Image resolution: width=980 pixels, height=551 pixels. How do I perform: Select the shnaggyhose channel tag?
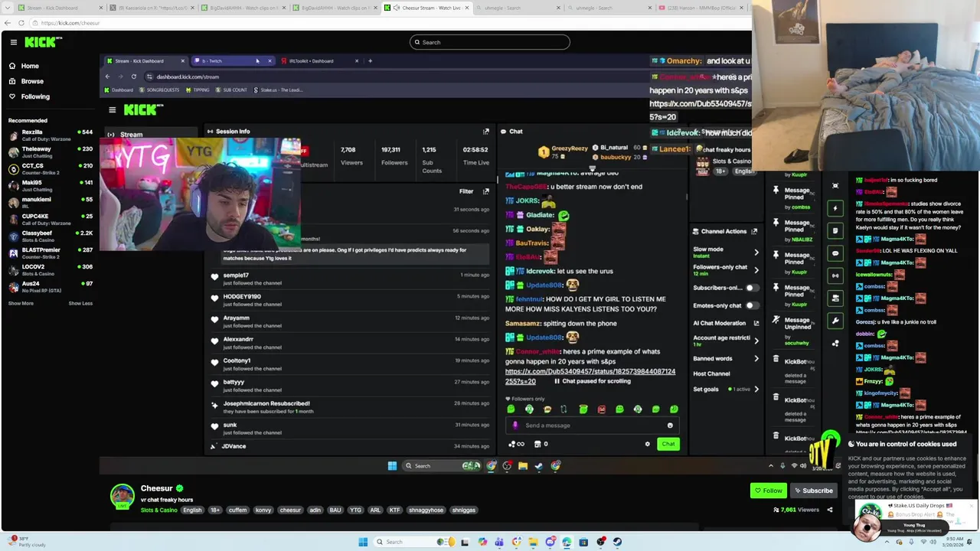426,510
